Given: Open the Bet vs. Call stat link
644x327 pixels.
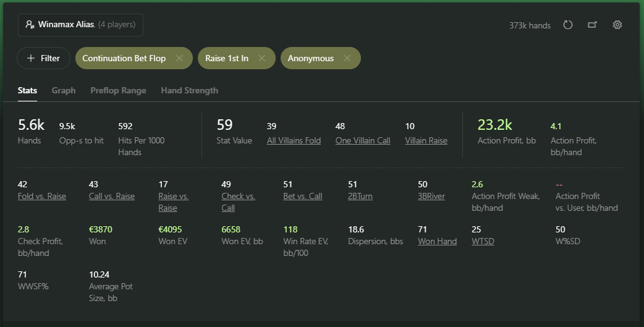Looking at the screenshot, I should tap(303, 197).
